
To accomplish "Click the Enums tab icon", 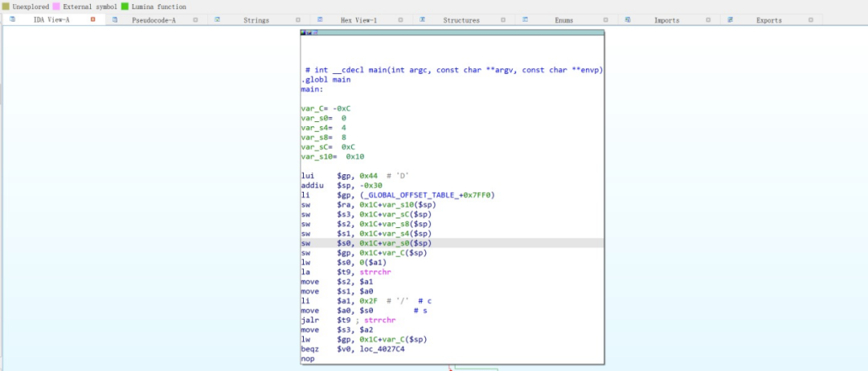I will point(525,19).
